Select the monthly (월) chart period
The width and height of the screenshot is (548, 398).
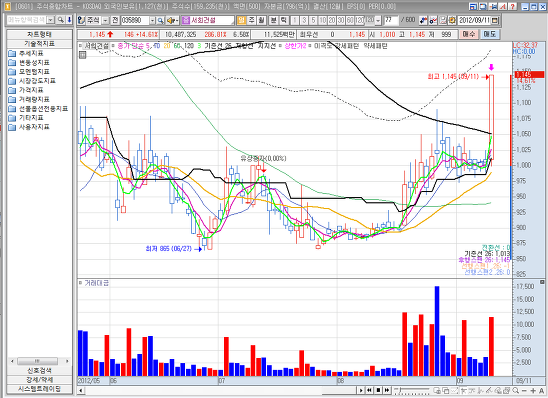pyautogui.click(x=261, y=20)
